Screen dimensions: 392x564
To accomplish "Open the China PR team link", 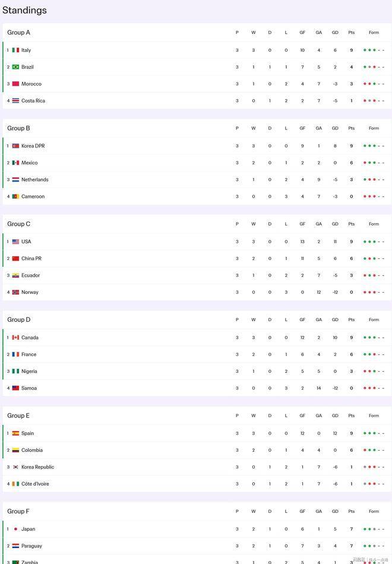I will [31, 259].
